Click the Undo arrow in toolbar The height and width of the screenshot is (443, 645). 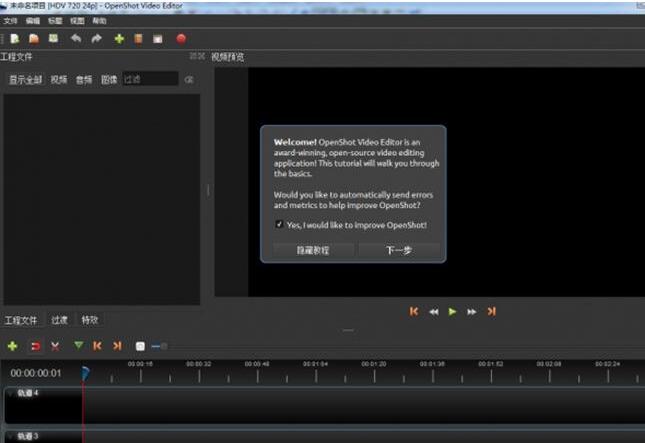[76, 39]
